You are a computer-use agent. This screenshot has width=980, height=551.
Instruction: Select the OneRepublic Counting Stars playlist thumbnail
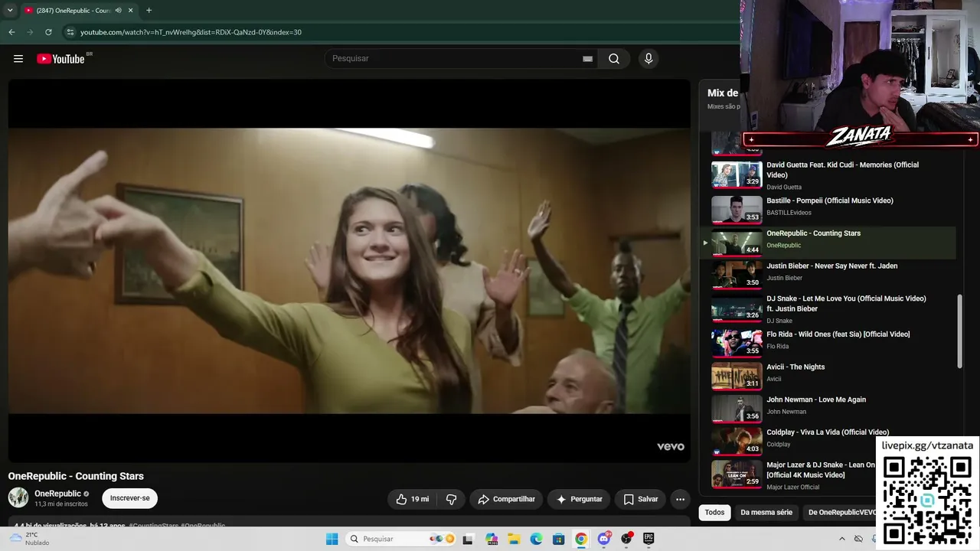tap(737, 242)
